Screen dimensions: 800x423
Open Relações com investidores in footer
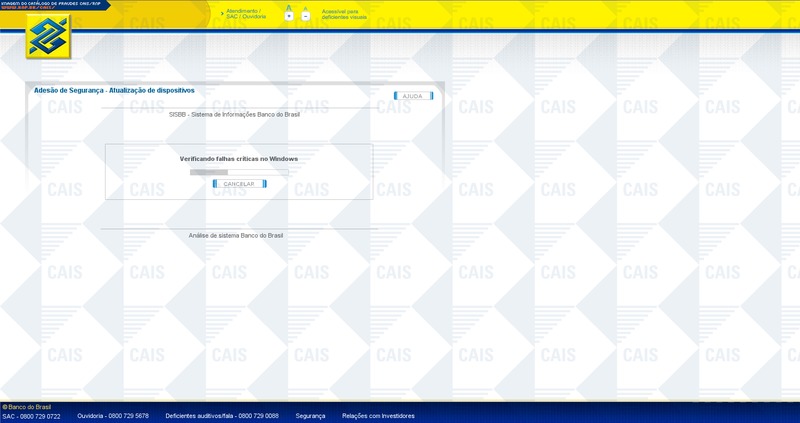[378, 416]
